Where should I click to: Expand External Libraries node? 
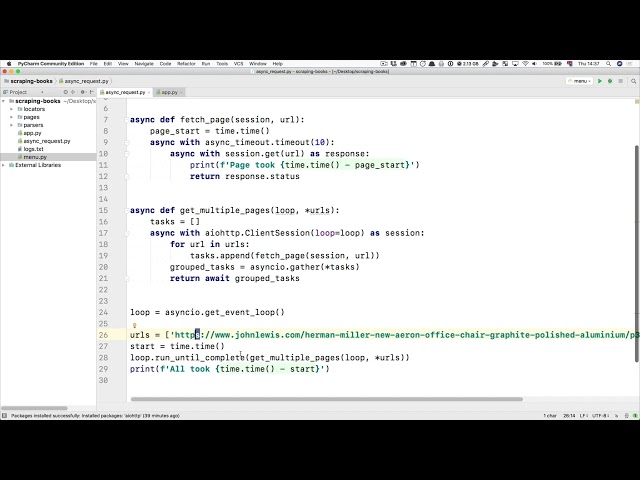point(4,165)
